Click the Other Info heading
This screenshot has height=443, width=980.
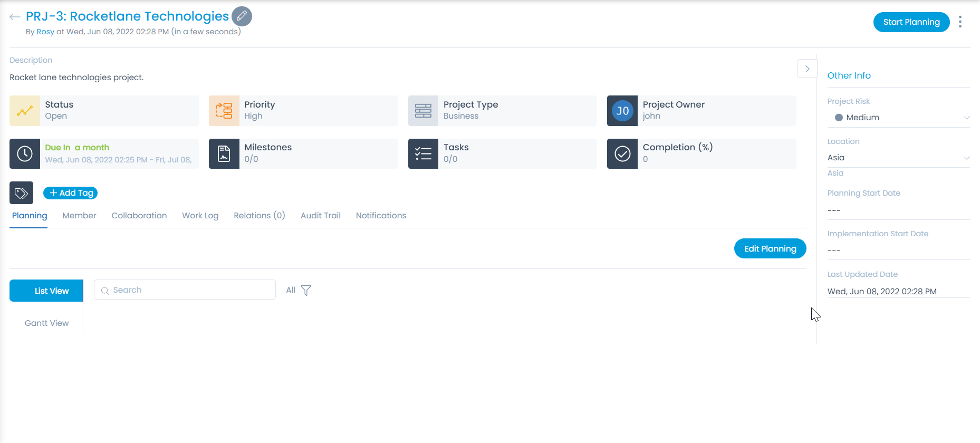click(849, 75)
